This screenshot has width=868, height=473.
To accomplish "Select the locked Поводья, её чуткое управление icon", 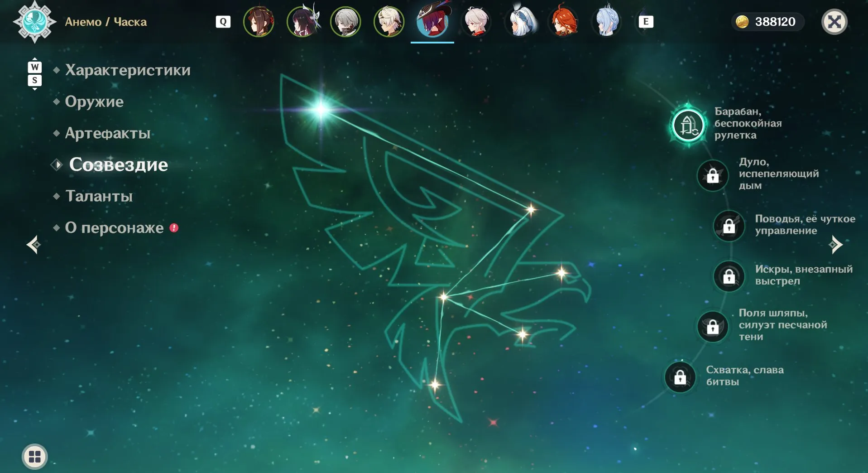I will click(x=729, y=226).
